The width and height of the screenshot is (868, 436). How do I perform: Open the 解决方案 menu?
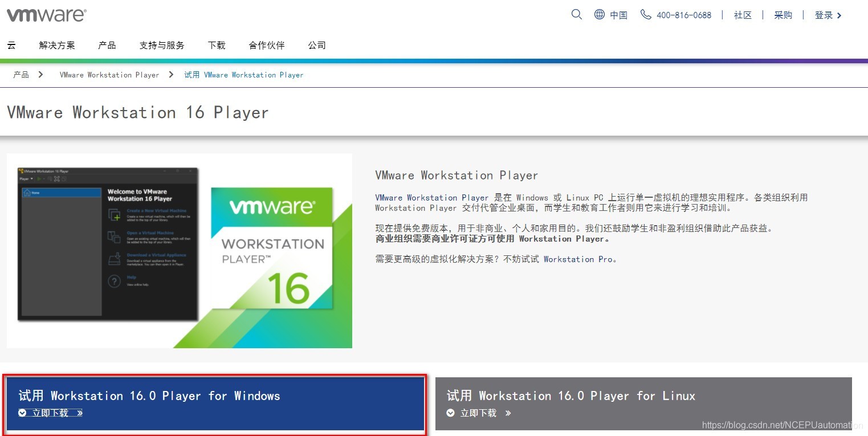click(57, 45)
